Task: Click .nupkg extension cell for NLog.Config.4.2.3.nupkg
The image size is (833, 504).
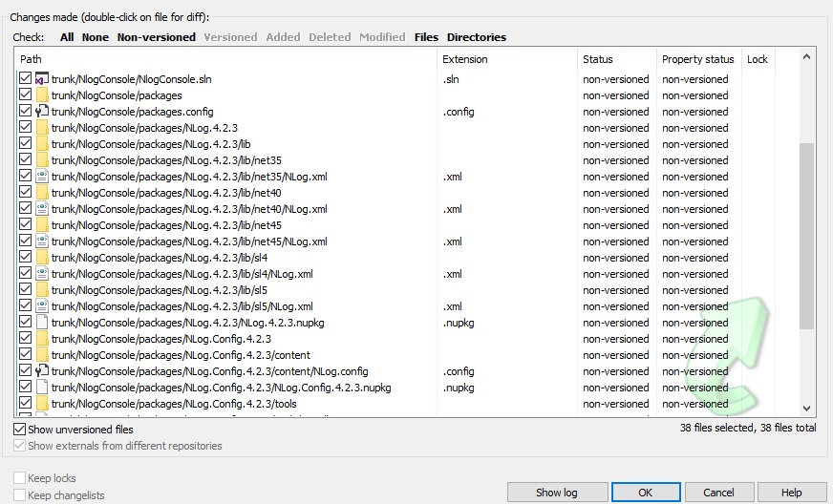Action: click(x=459, y=388)
